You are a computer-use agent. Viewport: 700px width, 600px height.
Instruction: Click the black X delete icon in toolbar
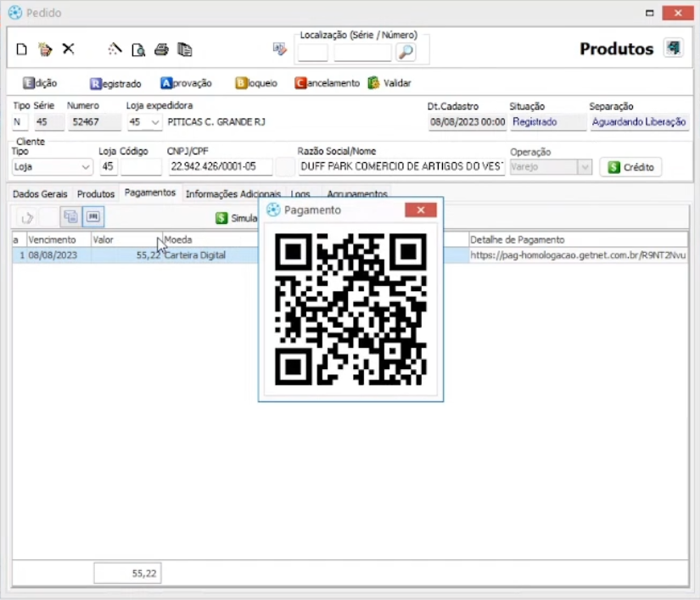pyautogui.click(x=69, y=48)
